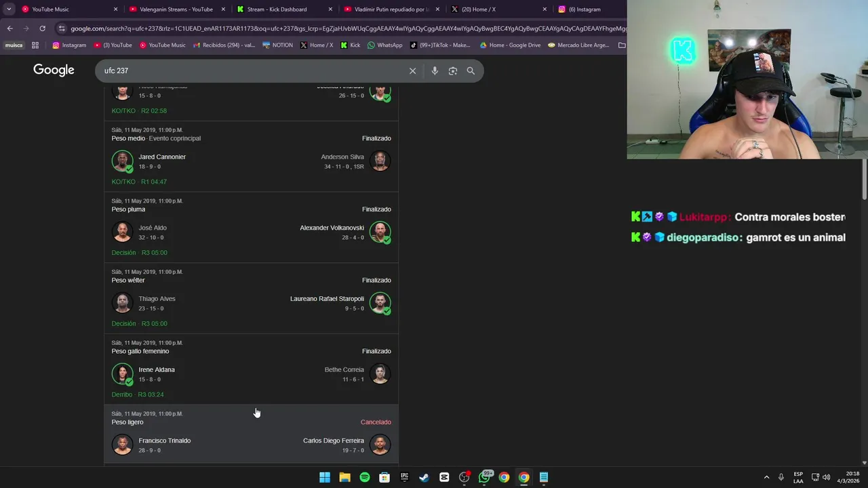Open Microsoft Store from taskbar
Screen dimensions: 868x488
click(384, 477)
